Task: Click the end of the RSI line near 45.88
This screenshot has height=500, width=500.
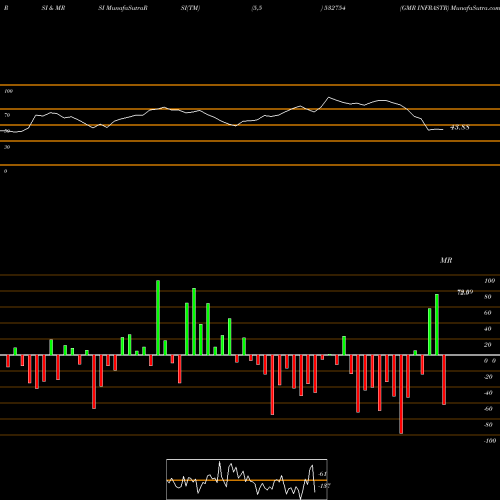Action: [442, 129]
